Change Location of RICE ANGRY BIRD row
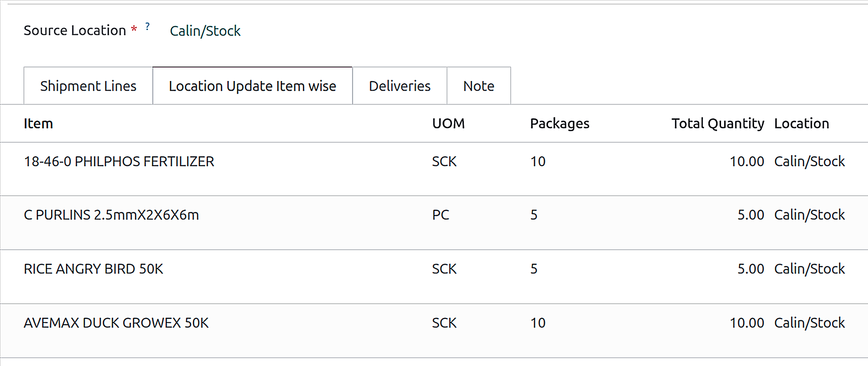868x366 pixels. click(809, 269)
